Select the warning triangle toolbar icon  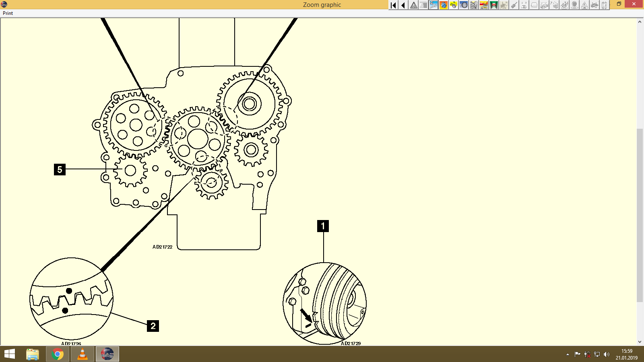tap(413, 5)
